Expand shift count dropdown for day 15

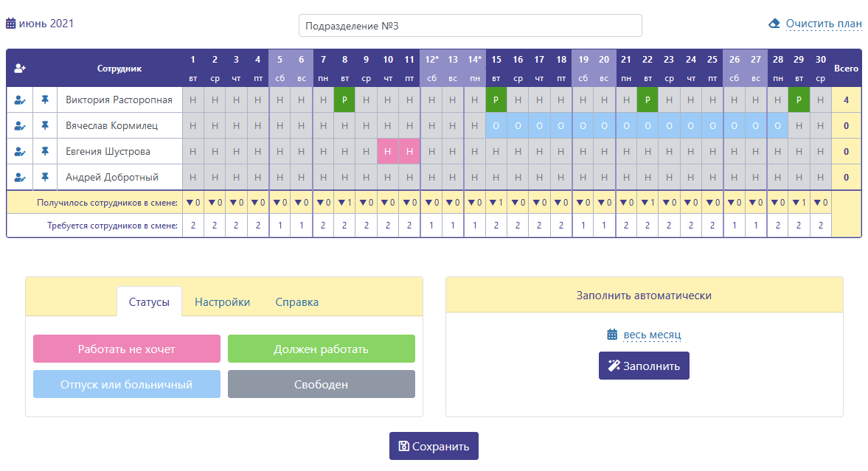(x=496, y=203)
